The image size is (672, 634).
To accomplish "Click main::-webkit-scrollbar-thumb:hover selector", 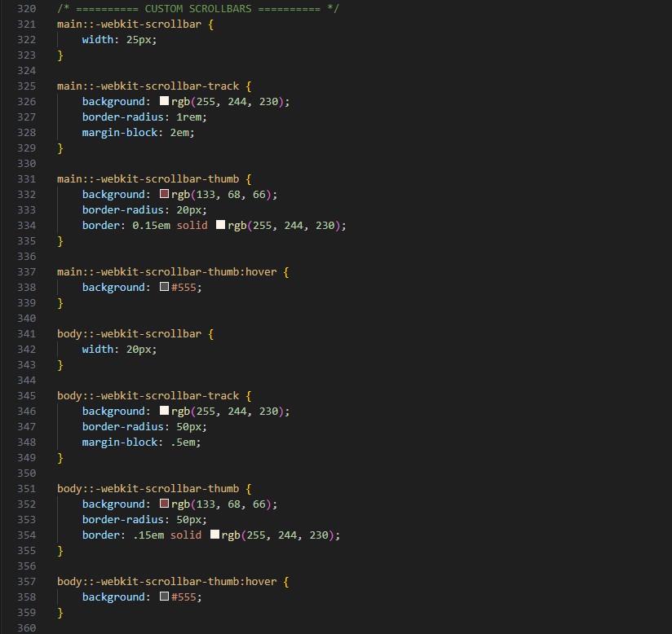I will click(166, 272).
